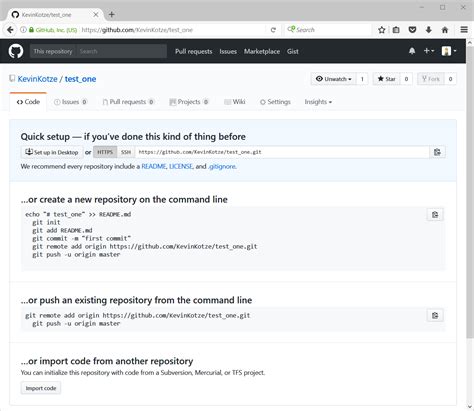
Task: Open Gist in the top navigation
Action: click(293, 51)
